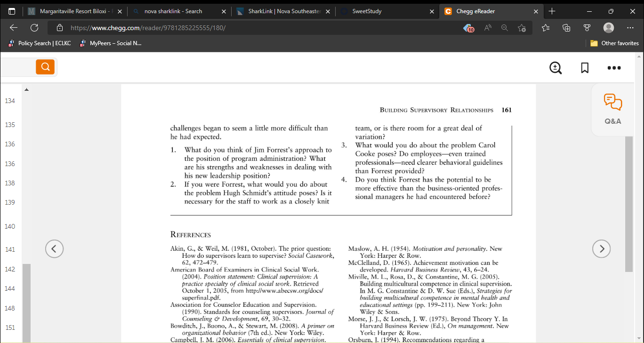
Task: Open the browser profile avatar
Action: click(609, 28)
